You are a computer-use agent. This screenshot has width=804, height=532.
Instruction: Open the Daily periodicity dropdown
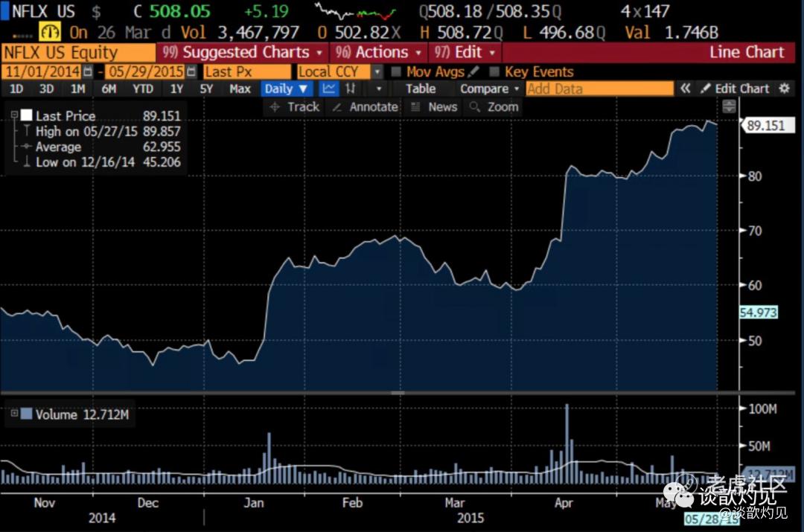tap(286, 88)
